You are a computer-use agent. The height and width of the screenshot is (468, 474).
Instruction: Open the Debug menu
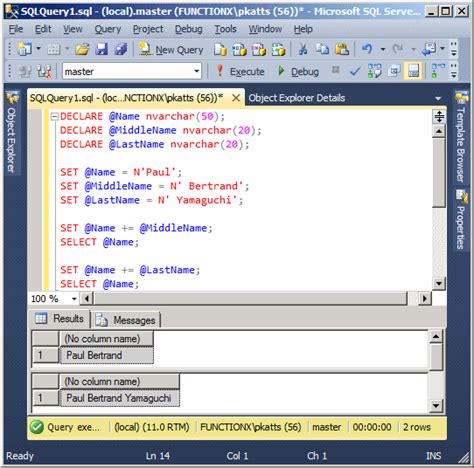coord(189,29)
